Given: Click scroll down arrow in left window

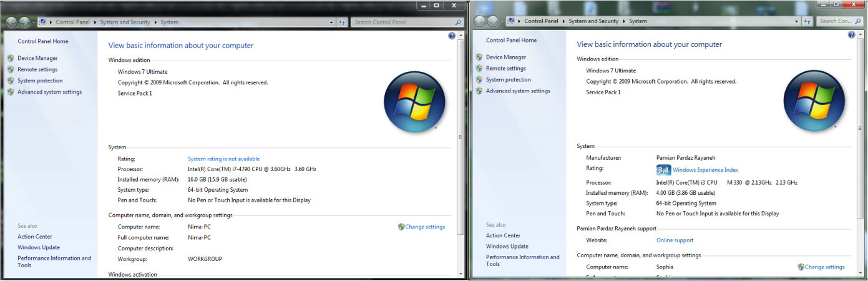Looking at the screenshot, I should (461, 274).
